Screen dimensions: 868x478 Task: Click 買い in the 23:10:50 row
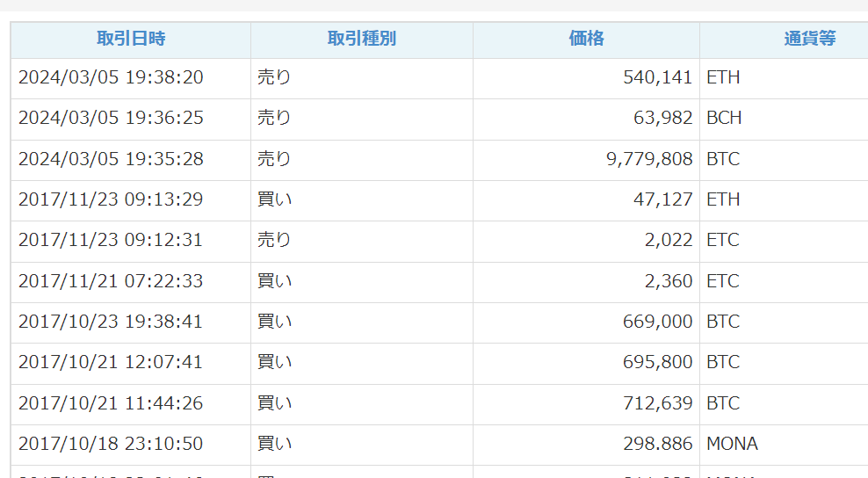click(x=274, y=444)
